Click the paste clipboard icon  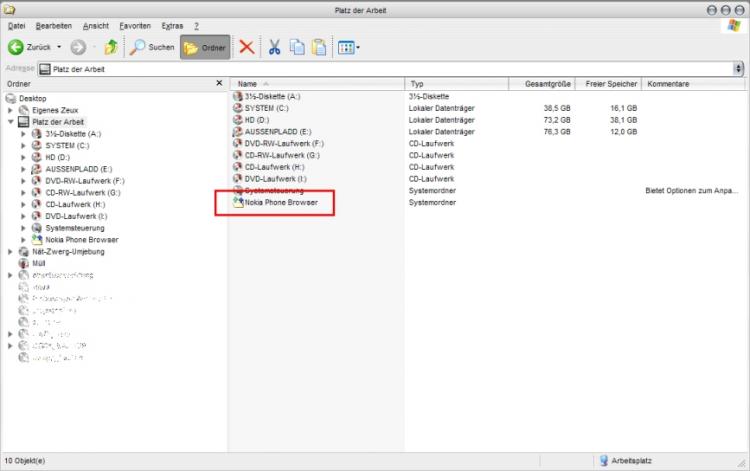tap(319, 47)
